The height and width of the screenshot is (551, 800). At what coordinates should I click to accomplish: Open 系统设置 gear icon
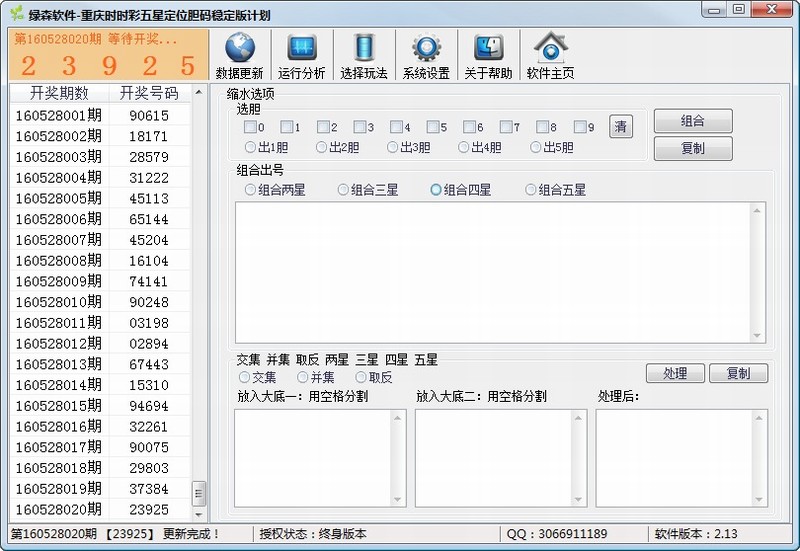426,48
